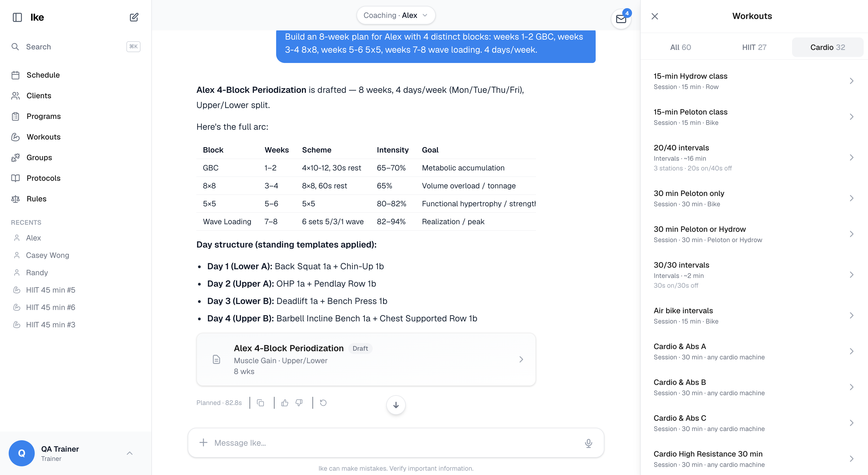Open the Alex 4-Block Periodization draft card
This screenshot has width=868, height=475.
pos(366,359)
